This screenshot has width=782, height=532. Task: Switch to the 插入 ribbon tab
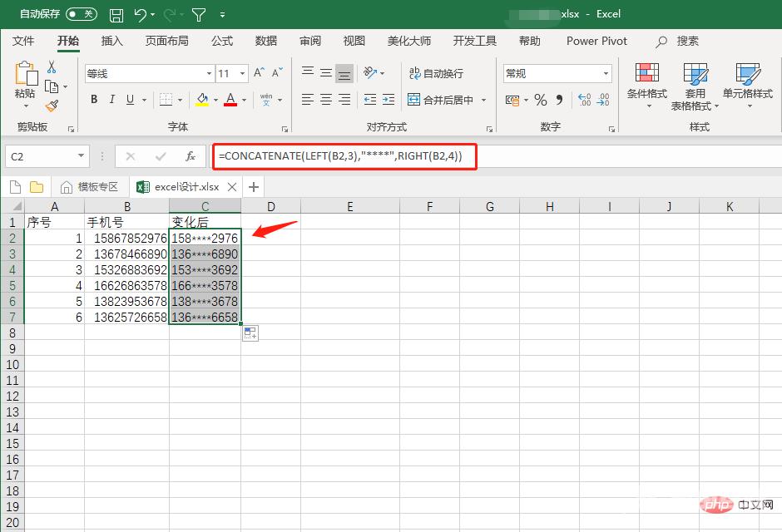[111, 41]
